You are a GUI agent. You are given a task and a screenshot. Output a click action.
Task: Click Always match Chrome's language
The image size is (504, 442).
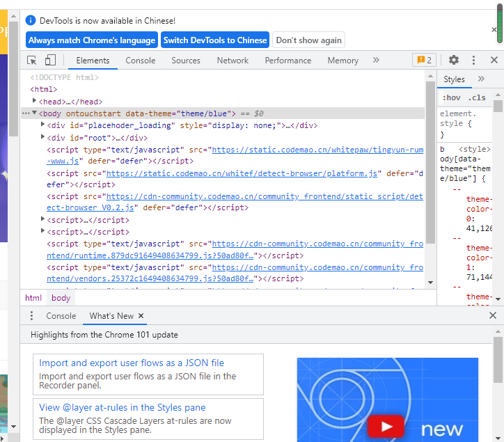point(92,40)
